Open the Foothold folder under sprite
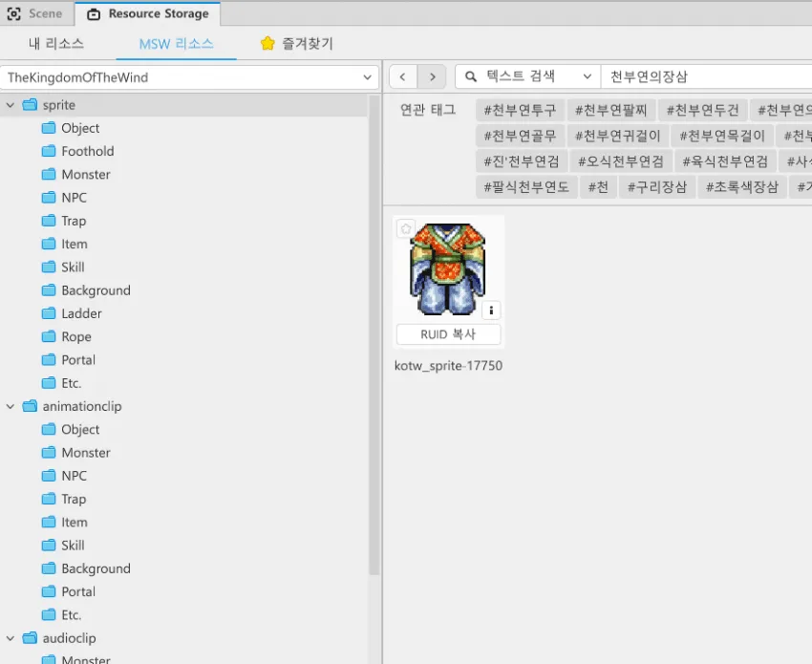 pyautogui.click(x=87, y=151)
